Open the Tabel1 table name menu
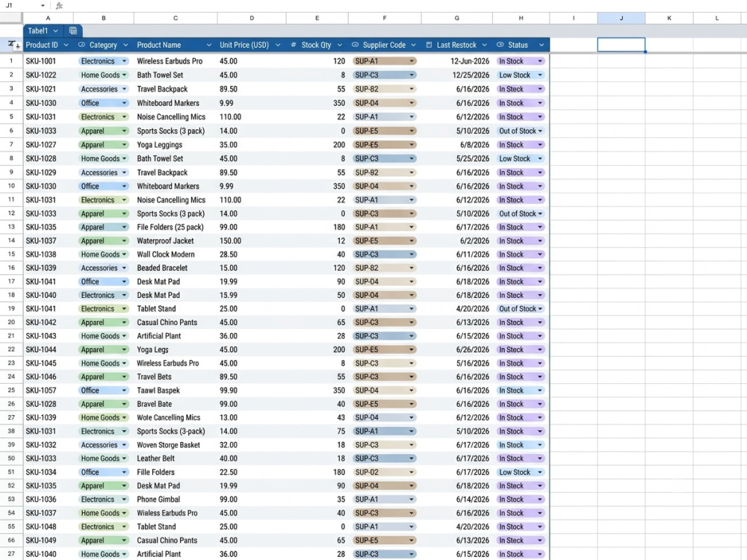The width and height of the screenshot is (747, 560). 56,31
